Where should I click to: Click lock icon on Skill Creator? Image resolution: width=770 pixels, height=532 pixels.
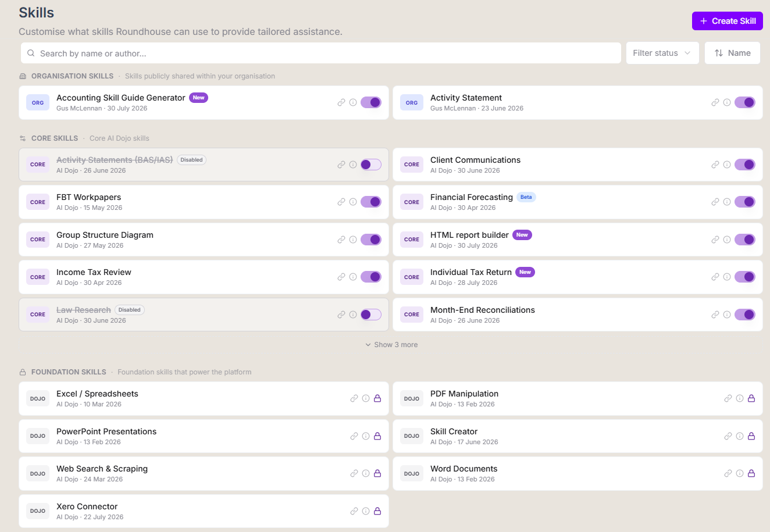751,436
